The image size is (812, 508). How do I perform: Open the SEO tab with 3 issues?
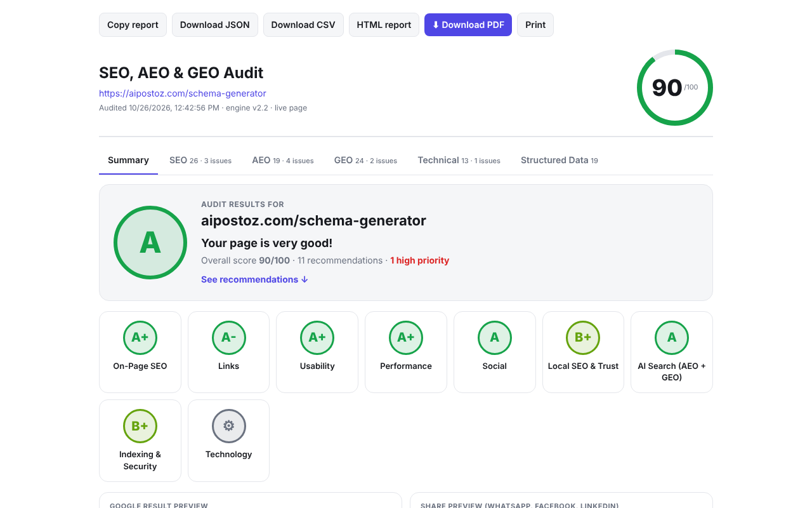[200, 160]
